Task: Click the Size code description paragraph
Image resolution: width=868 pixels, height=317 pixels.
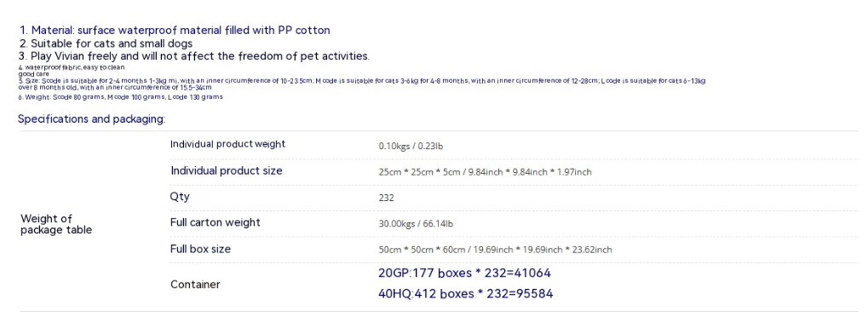Action: click(362, 84)
